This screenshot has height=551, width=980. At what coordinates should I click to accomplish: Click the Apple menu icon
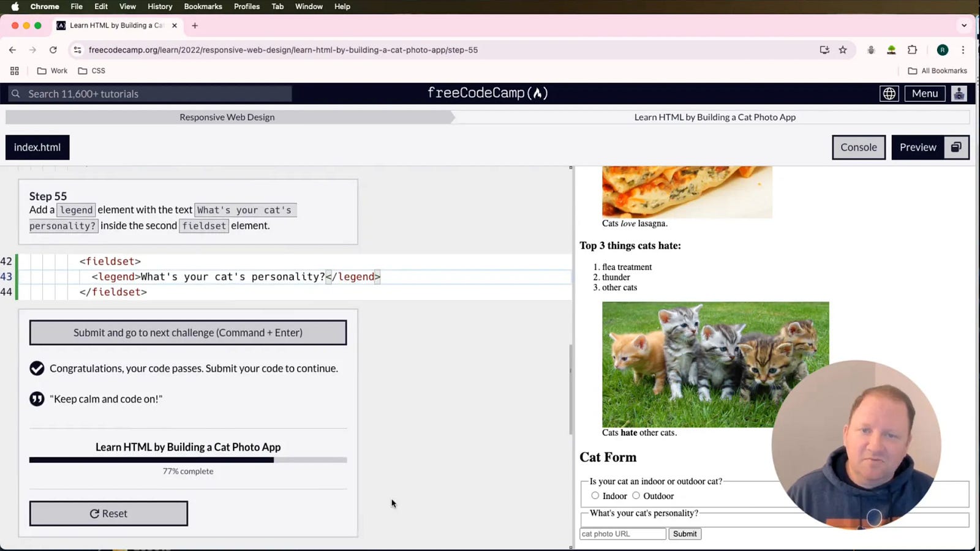(15, 7)
